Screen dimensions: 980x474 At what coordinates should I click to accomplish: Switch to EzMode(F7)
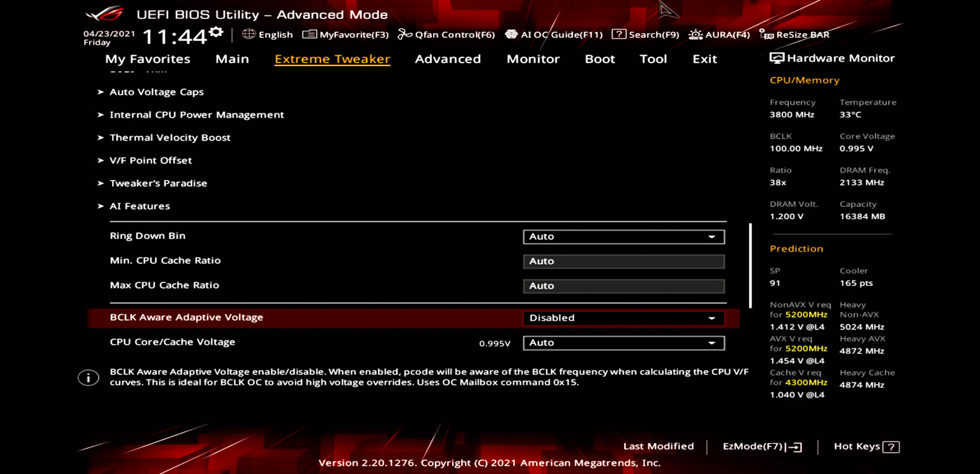pos(763,446)
